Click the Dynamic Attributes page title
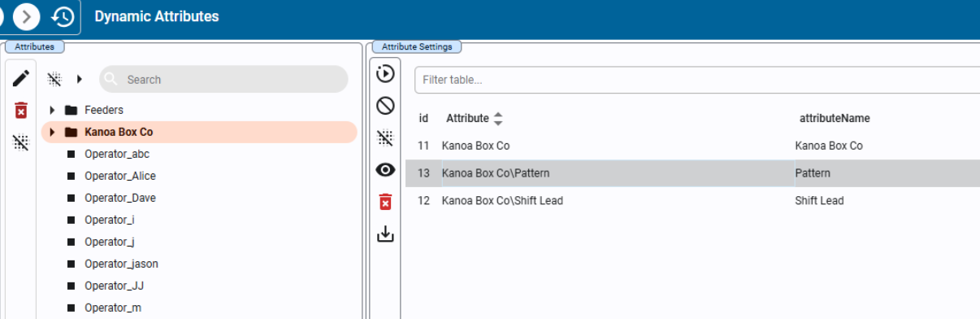This screenshot has height=319, width=980. (x=157, y=16)
